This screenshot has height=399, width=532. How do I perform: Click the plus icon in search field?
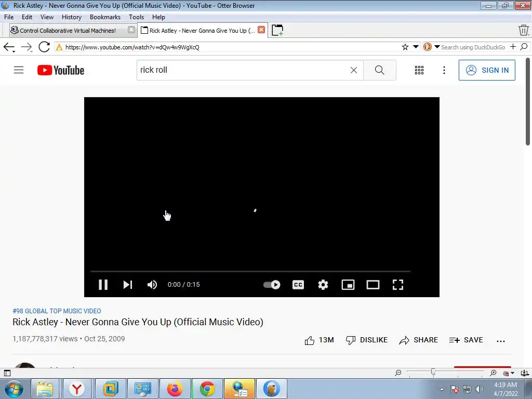(513, 47)
